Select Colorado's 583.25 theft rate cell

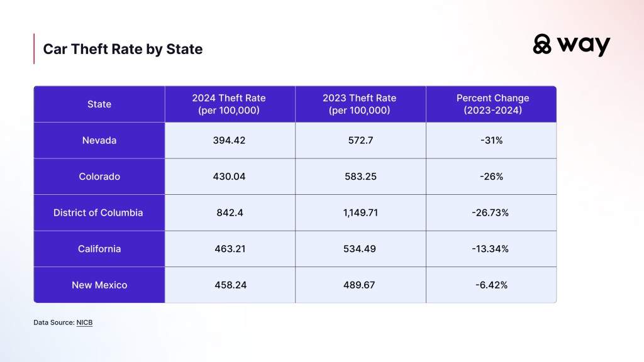360,177
